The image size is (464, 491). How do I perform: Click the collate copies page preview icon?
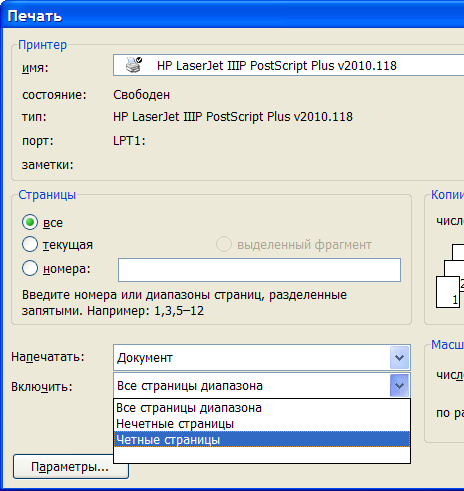(x=450, y=276)
